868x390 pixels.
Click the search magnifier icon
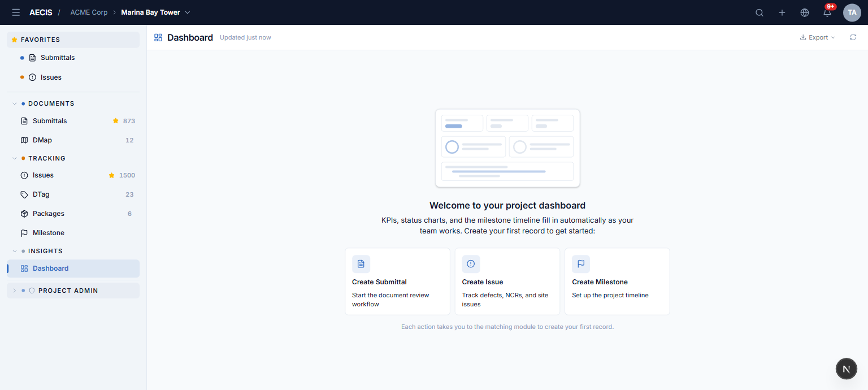tap(759, 12)
